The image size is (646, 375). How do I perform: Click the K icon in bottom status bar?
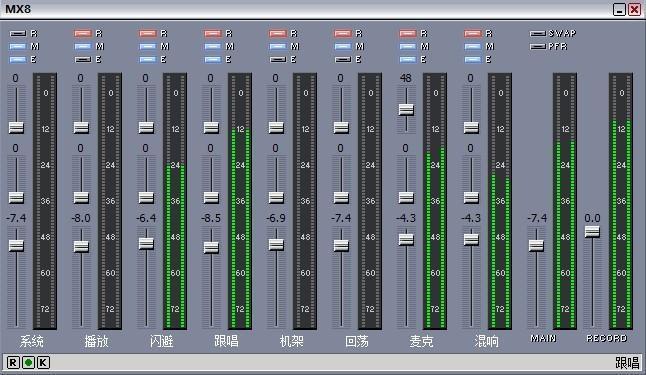(x=43, y=363)
